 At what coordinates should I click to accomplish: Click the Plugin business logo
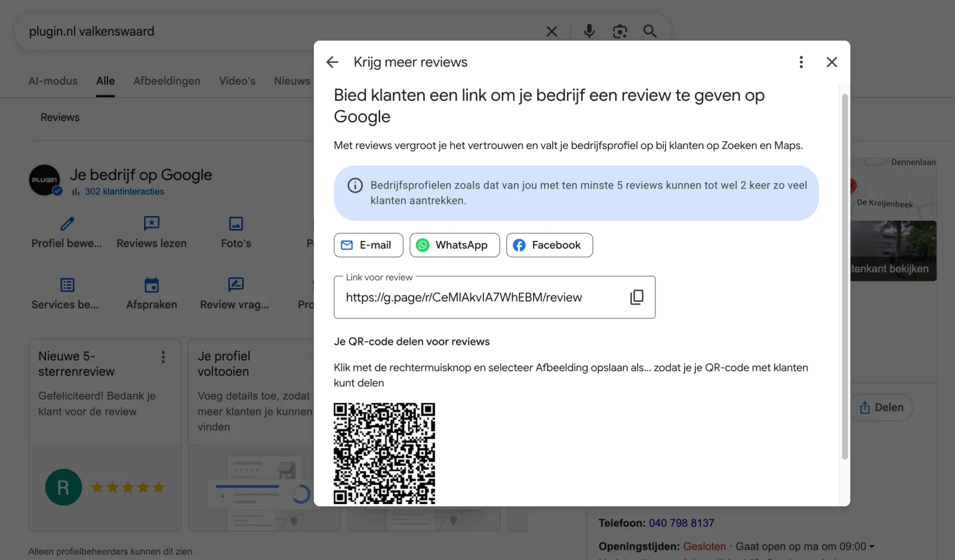click(x=45, y=180)
